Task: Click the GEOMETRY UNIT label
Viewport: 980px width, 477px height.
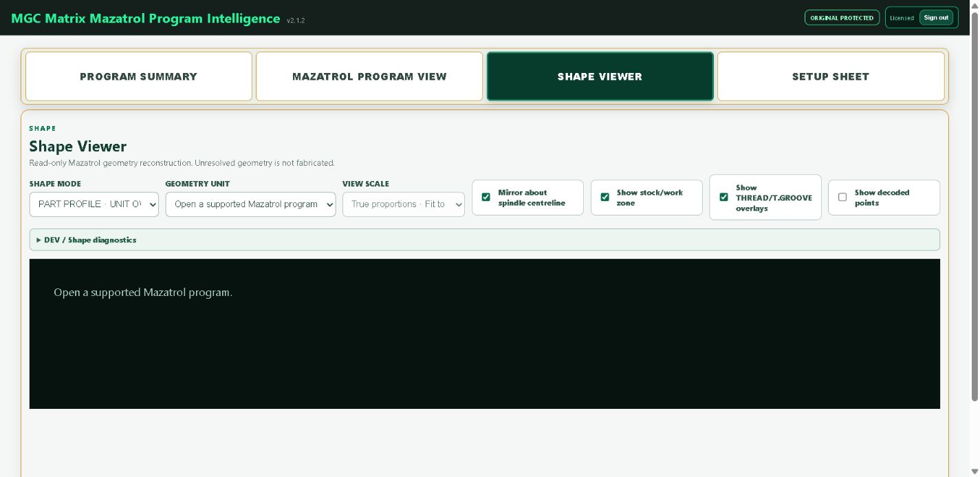Action: coord(198,184)
